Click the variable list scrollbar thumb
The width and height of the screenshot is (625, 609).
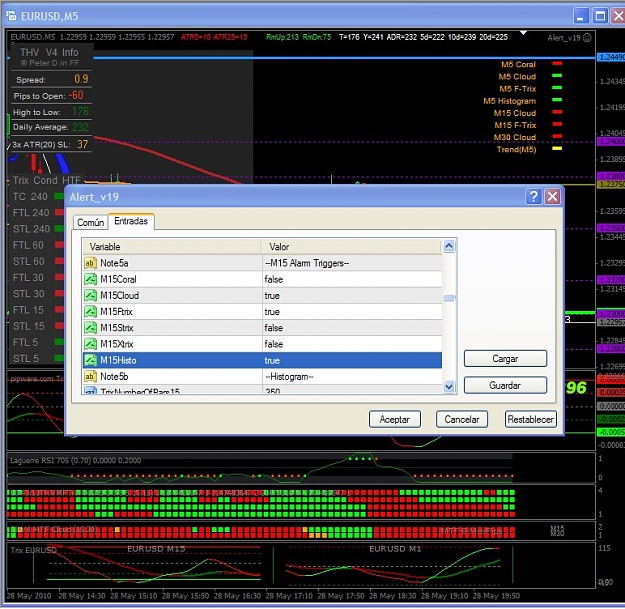pos(449,298)
